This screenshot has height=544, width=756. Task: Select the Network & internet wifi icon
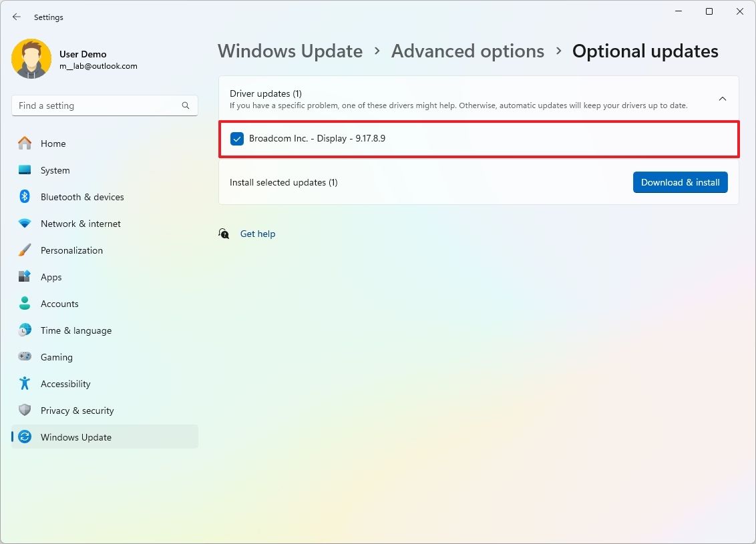(25, 224)
